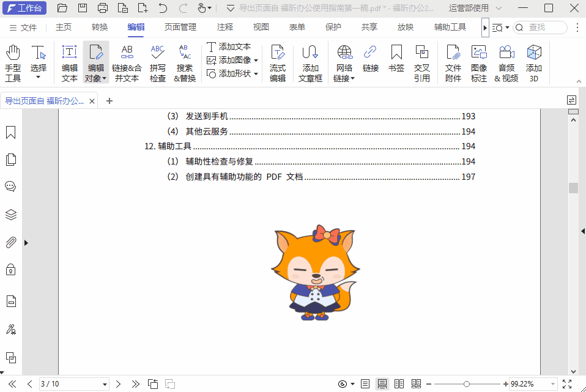Activate the 编辑文本 tool
The width and height of the screenshot is (586, 392).
coord(69,61)
